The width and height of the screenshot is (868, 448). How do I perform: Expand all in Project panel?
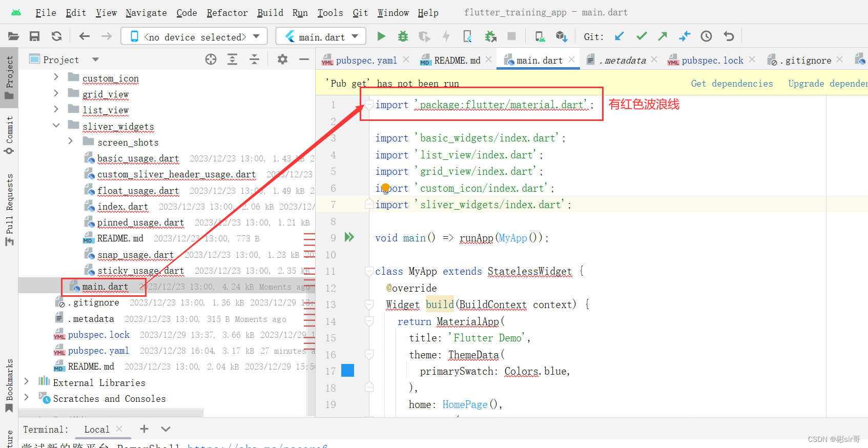[232, 59]
